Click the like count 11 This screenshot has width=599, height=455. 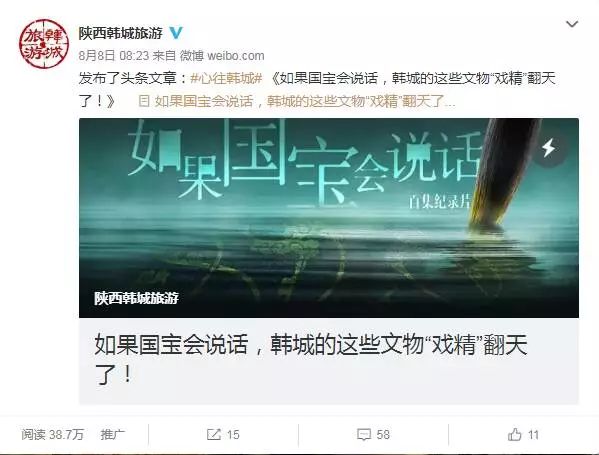click(533, 434)
